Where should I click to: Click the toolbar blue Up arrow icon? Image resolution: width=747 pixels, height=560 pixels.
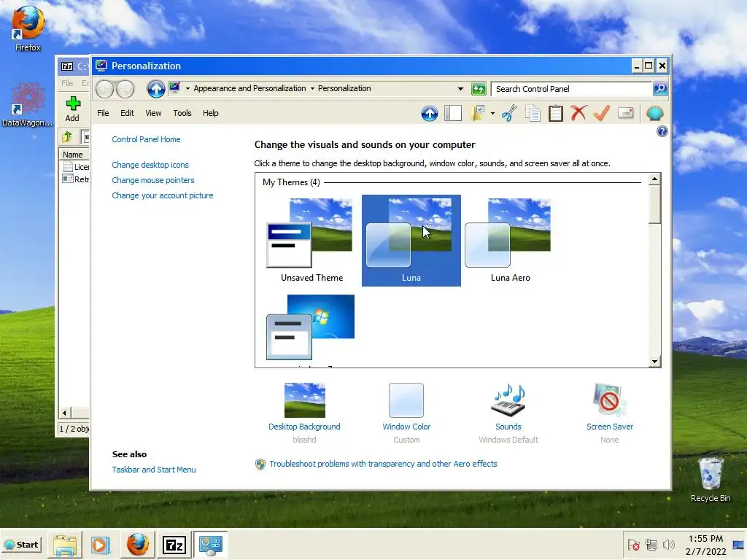coord(429,113)
